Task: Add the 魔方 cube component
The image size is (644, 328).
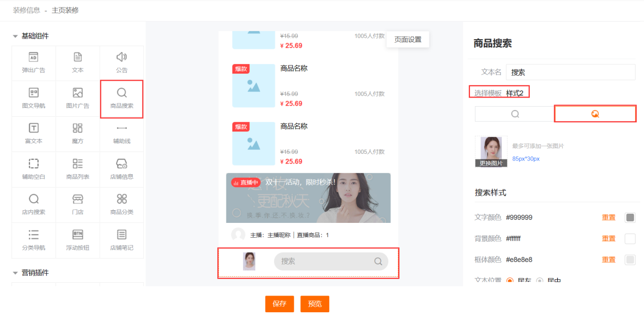Action: tap(77, 134)
